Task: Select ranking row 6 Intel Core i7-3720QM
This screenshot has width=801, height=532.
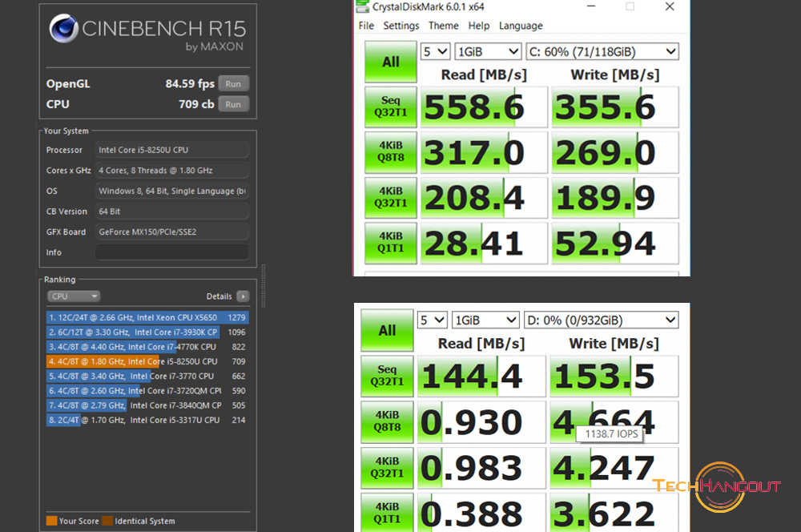Action: pyautogui.click(x=147, y=390)
